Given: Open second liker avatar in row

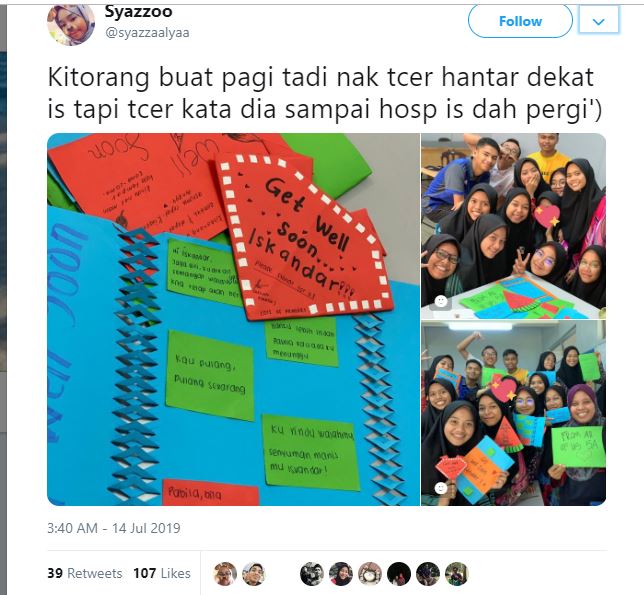Looking at the screenshot, I should [x=254, y=574].
